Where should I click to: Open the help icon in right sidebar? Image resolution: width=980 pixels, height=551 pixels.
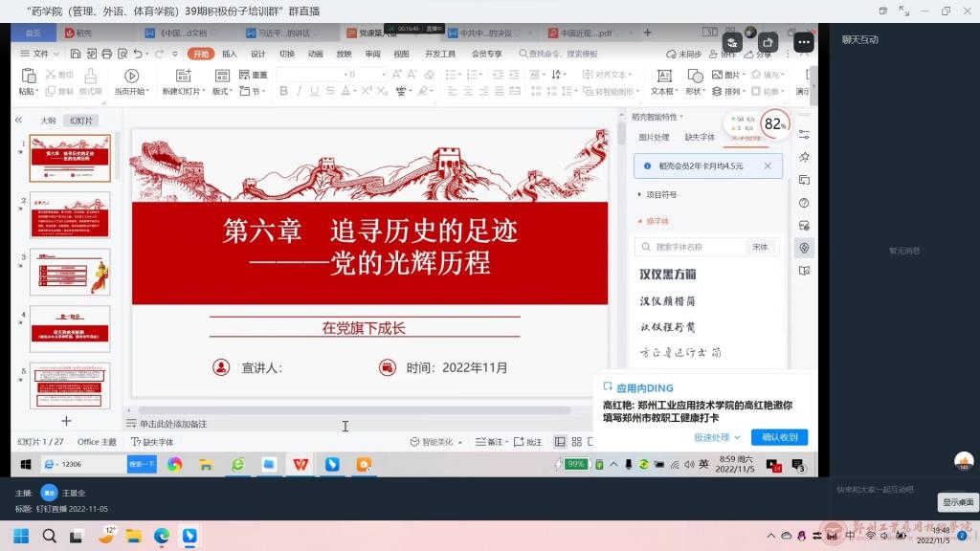pyautogui.click(x=804, y=203)
